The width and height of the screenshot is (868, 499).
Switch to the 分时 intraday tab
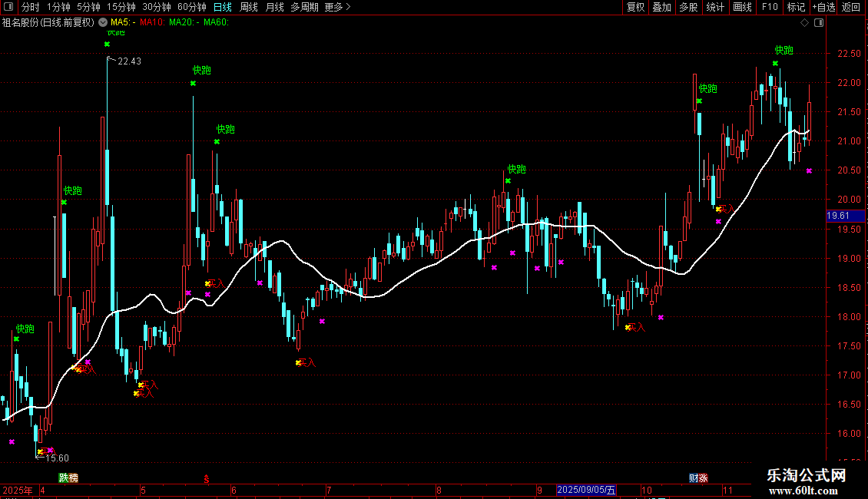tap(31, 7)
